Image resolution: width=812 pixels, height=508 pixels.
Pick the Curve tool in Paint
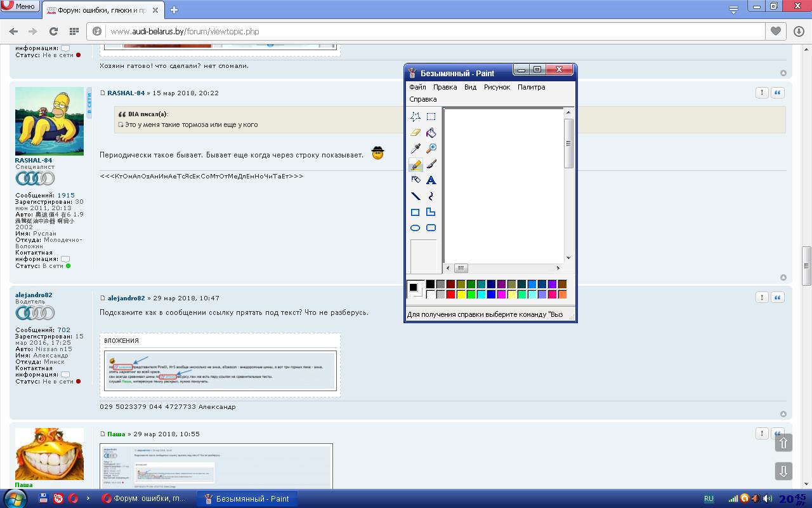click(431, 196)
